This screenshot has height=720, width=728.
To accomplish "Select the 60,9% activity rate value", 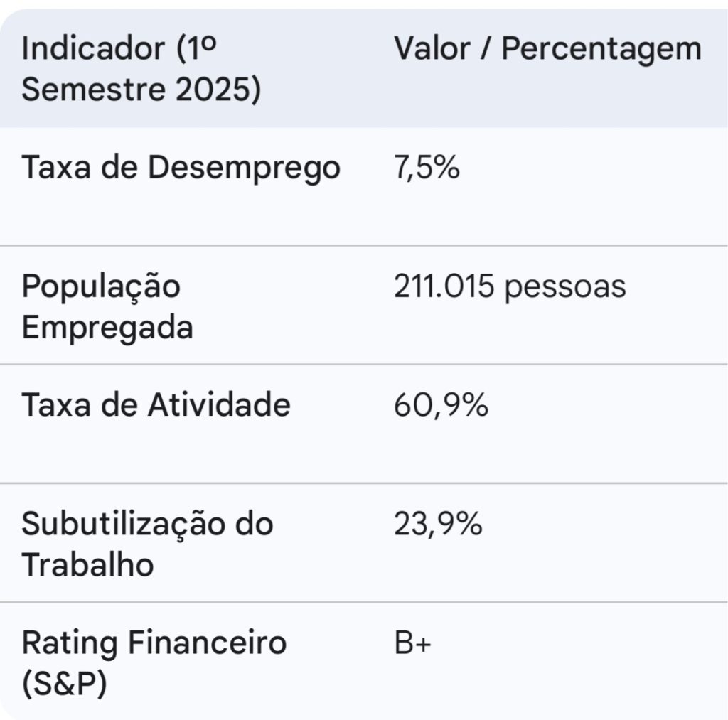I will (x=441, y=405).
